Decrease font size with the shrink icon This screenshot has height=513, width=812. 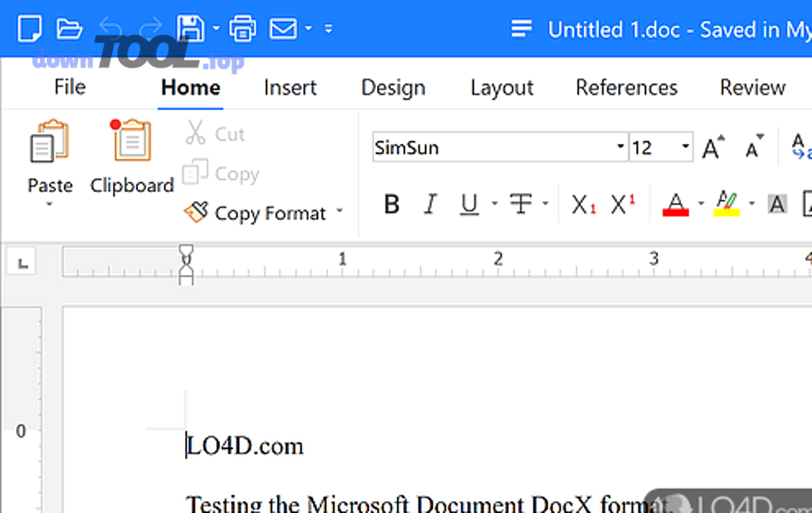754,147
